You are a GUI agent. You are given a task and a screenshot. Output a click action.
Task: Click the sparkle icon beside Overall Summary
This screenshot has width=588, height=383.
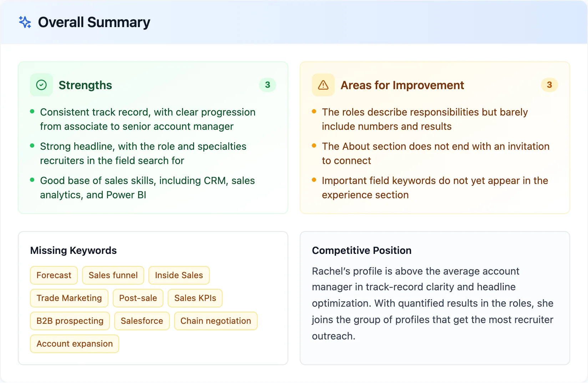click(x=25, y=22)
